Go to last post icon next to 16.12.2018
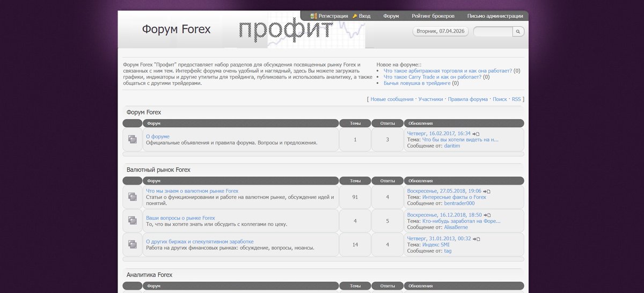The image size is (644, 293). coord(487,215)
